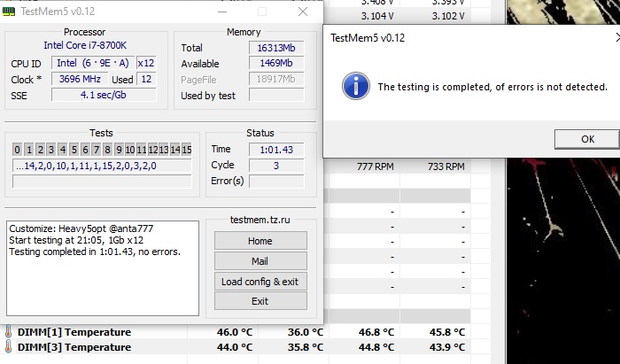Minimize the TestMem5 main window
This screenshot has height=364, width=620.
tap(222, 12)
